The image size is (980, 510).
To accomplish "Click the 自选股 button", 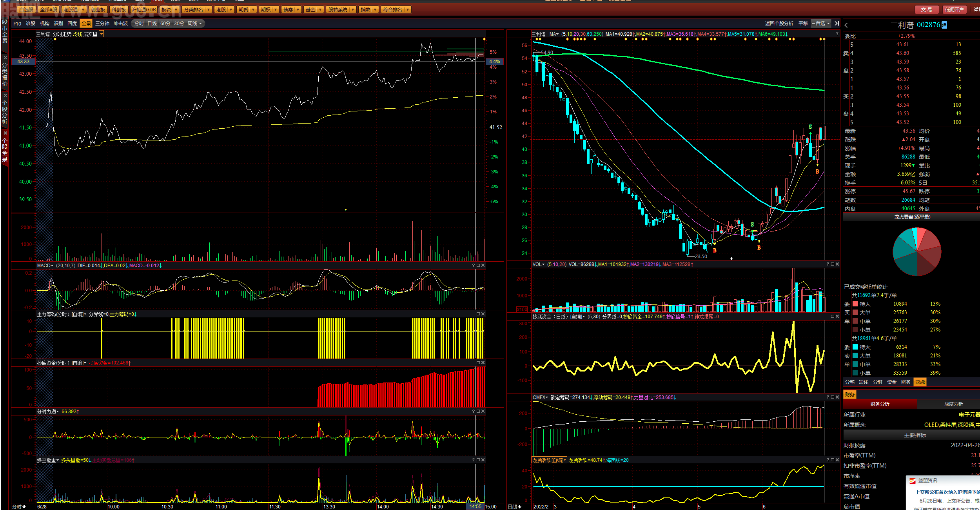I will point(27,10).
